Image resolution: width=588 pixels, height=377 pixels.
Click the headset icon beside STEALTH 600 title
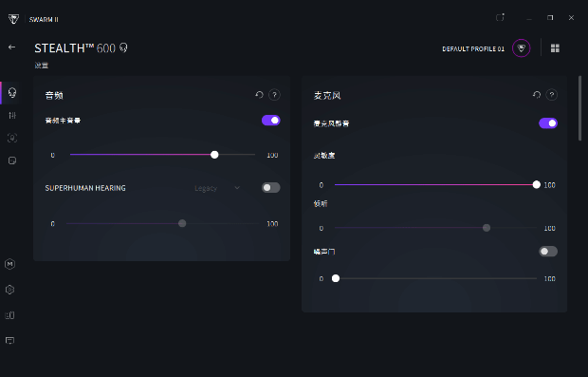pos(123,47)
